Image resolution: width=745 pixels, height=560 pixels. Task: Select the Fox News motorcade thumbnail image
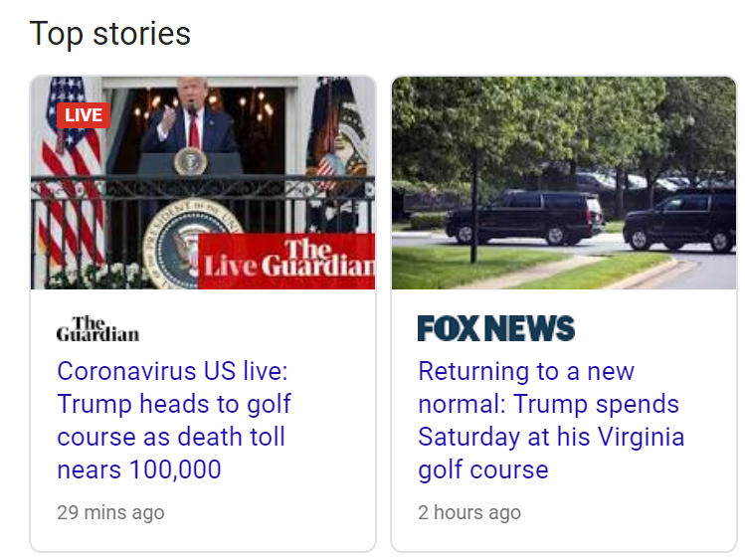coord(563,183)
